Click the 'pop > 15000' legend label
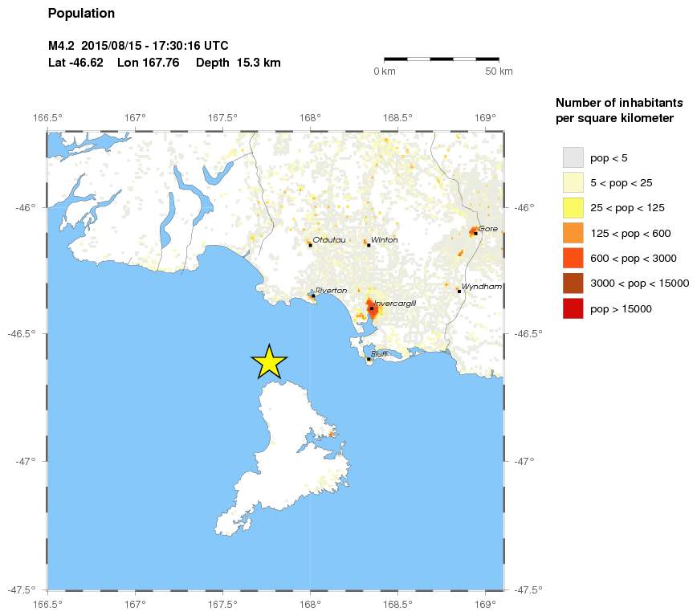This screenshot has width=697, height=616. 621,309
